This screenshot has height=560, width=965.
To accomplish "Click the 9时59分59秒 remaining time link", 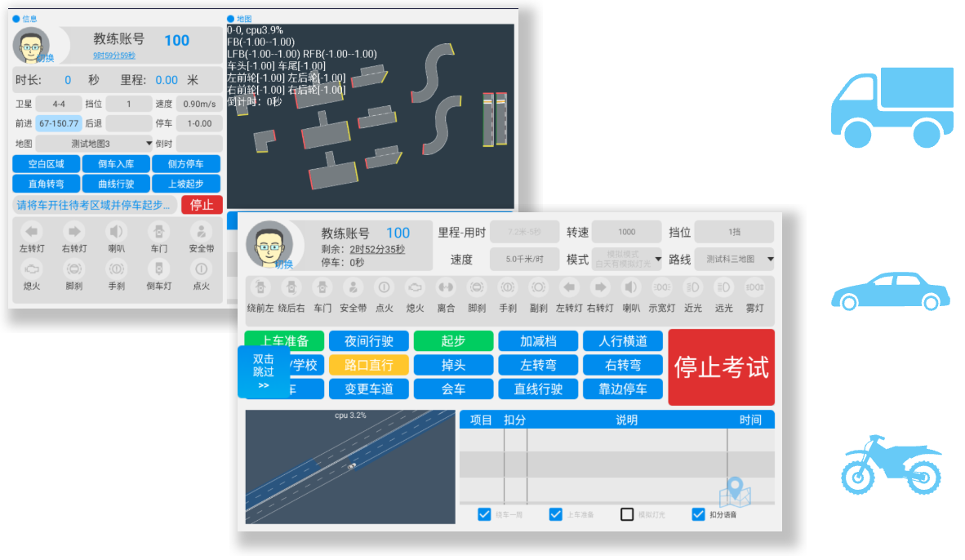I will 114,56.
